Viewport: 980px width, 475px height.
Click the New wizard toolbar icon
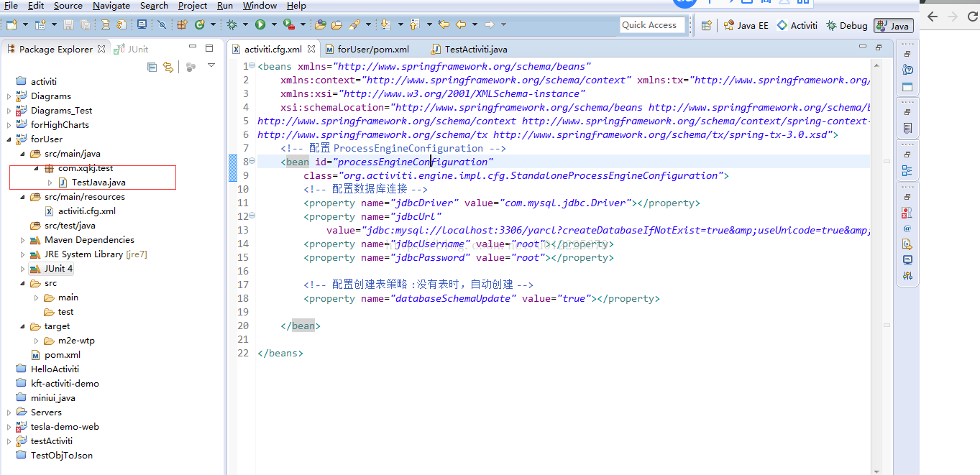(12, 24)
